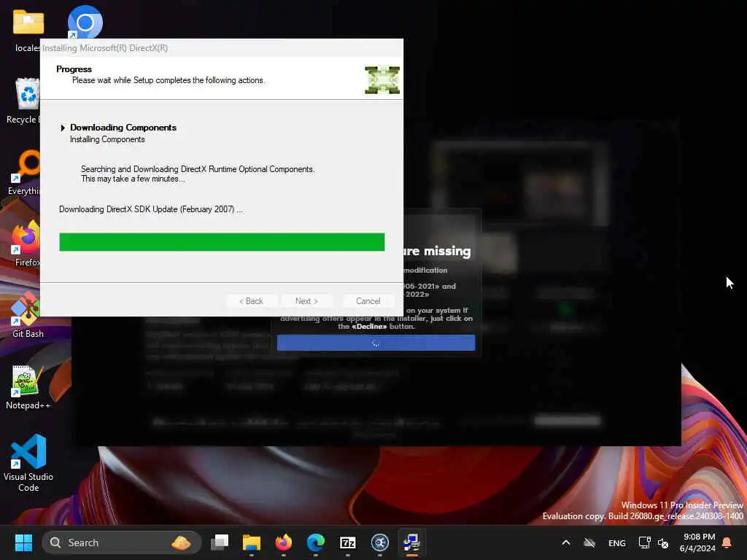
Task: Click the < Back button in DirectX setup
Action: point(251,301)
